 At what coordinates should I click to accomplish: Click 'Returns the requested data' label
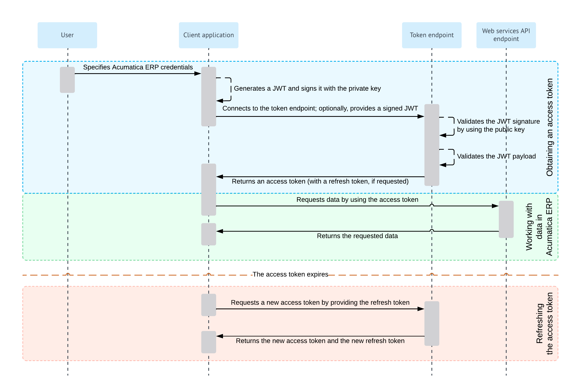pos(357,236)
